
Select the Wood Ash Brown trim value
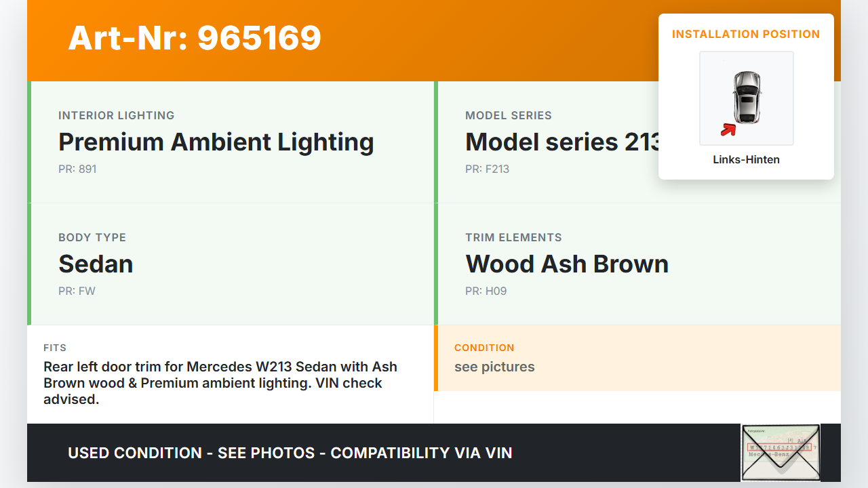point(567,264)
